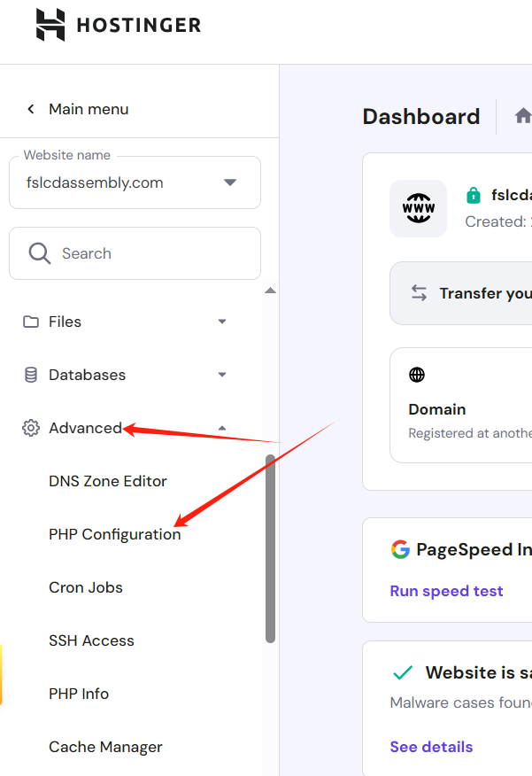Open PHP Configuration page

pyautogui.click(x=115, y=534)
